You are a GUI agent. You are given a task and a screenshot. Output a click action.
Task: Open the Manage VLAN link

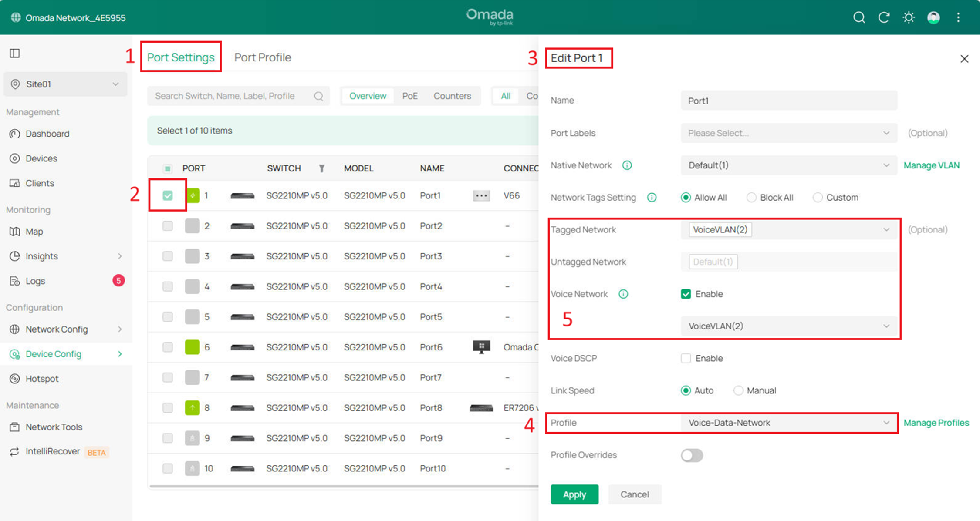pyautogui.click(x=932, y=165)
